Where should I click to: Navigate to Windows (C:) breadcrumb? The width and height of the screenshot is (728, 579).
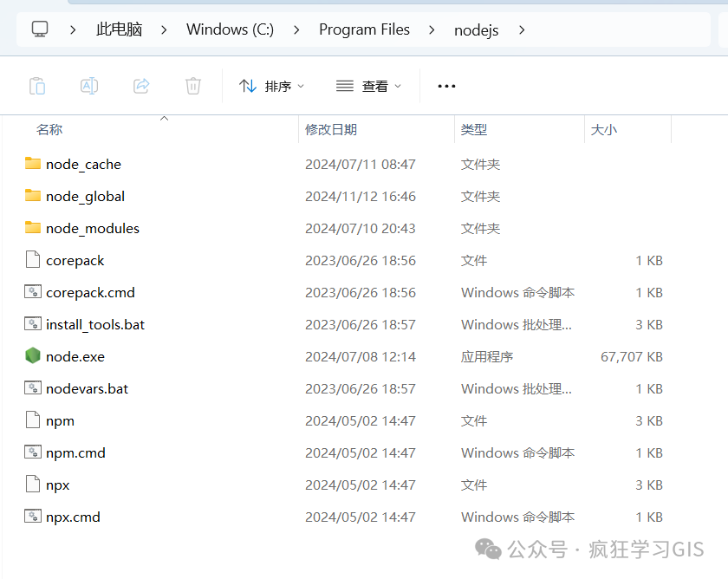(230, 29)
